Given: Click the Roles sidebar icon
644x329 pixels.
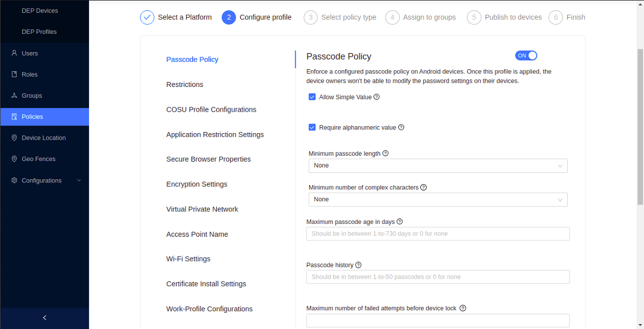Looking at the screenshot, I should (x=14, y=75).
